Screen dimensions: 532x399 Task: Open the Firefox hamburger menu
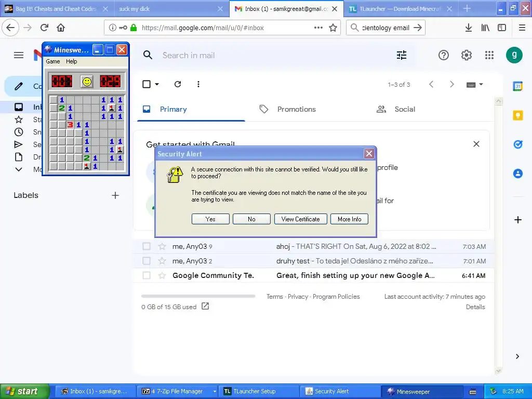(x=522, y=28)
